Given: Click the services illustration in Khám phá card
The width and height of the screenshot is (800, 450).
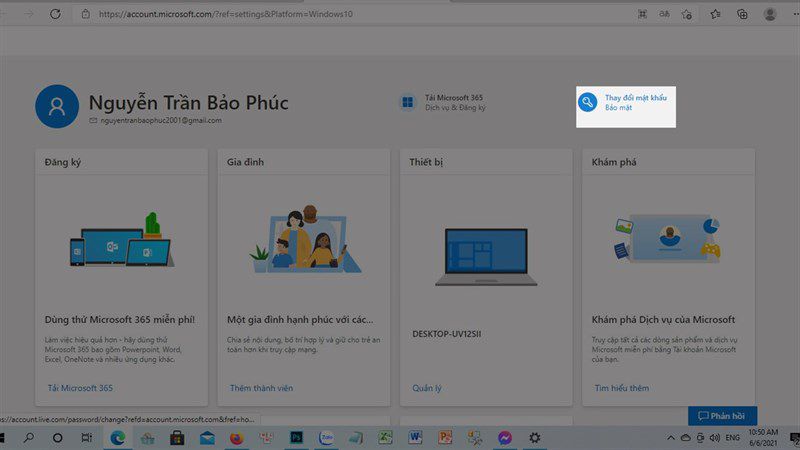Looking at the screenshot, I should [668, 239].
